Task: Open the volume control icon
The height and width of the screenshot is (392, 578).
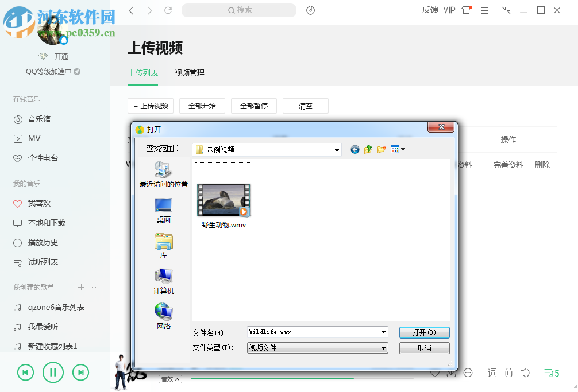Action: [525, 372]
